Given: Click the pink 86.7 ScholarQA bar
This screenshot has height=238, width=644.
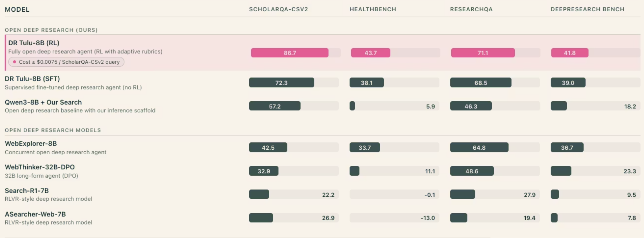Looking at the screenshot, I should click(289, 53).
